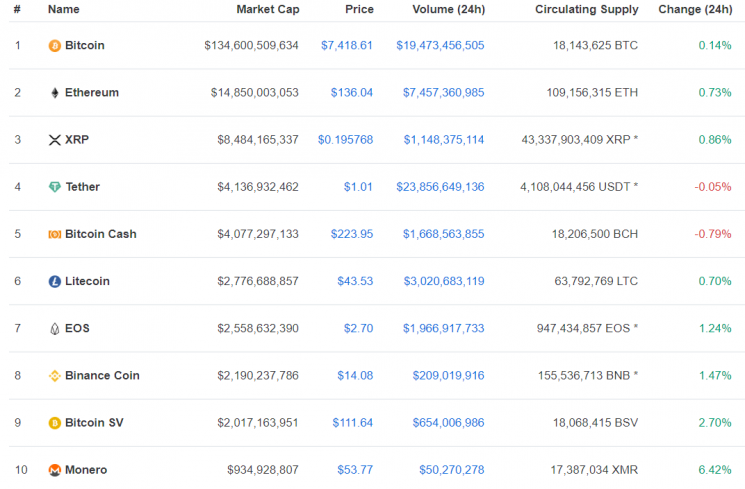Viewport: 745px width, 489px height.
Task: Click Bitcoin SV price $111.64
Action: click(x=353, y=423)
